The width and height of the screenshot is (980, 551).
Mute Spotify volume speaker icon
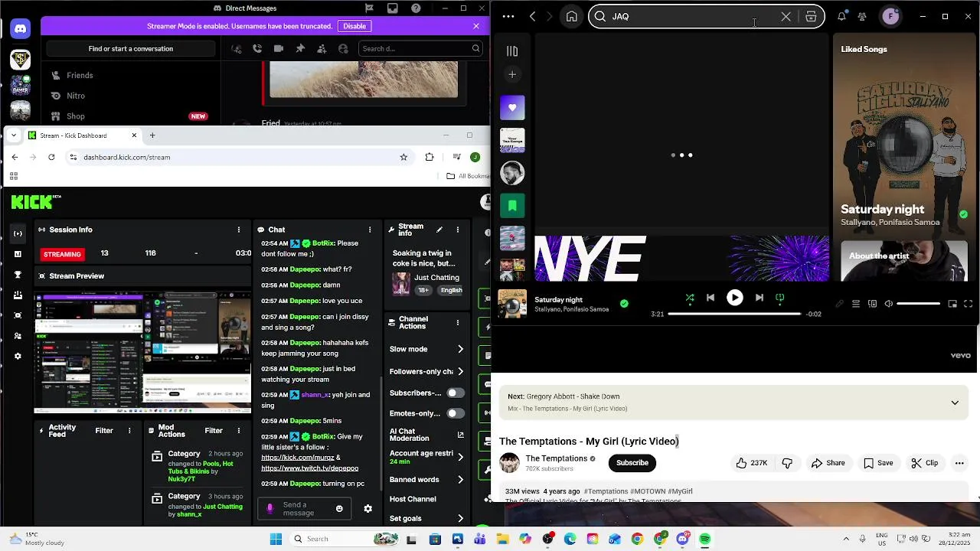point(888,304)
